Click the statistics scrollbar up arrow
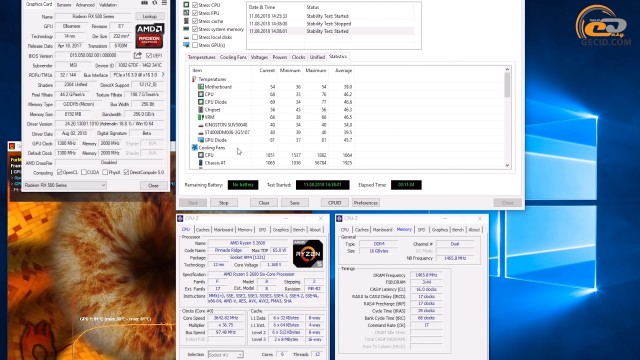 click(507, 69)
